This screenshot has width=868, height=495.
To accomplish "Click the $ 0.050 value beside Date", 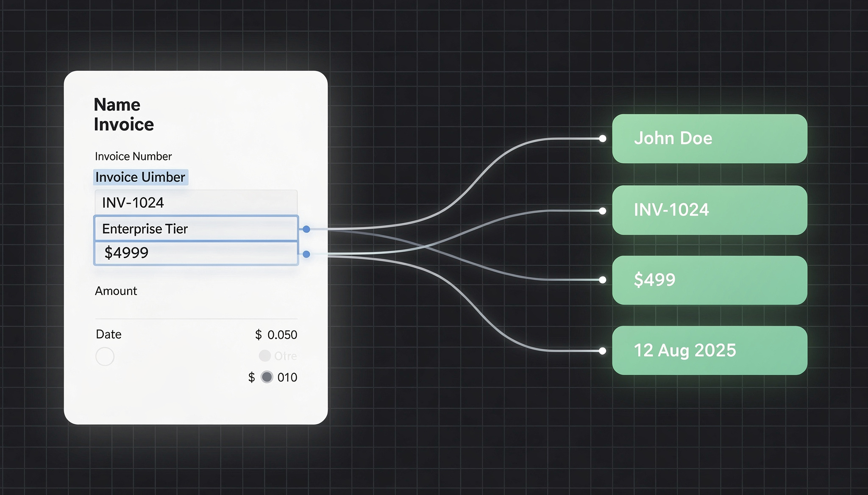I will (276, 335).
